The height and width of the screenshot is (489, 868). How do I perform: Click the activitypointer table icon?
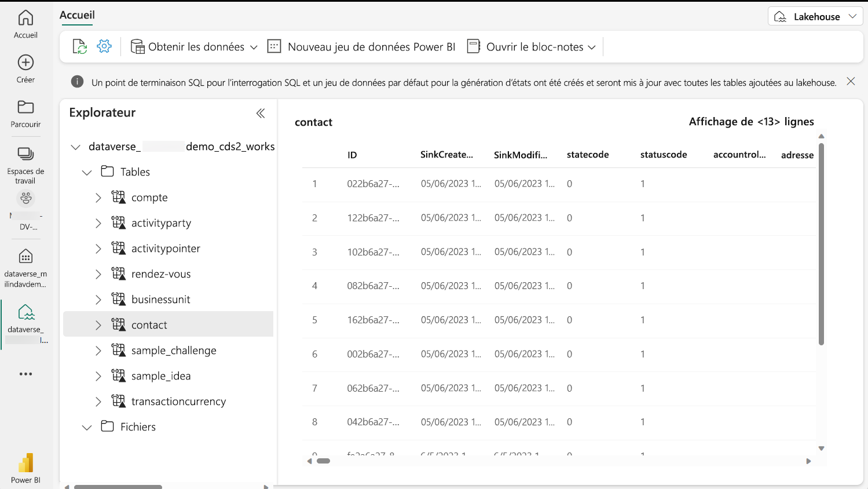[118, 248]
